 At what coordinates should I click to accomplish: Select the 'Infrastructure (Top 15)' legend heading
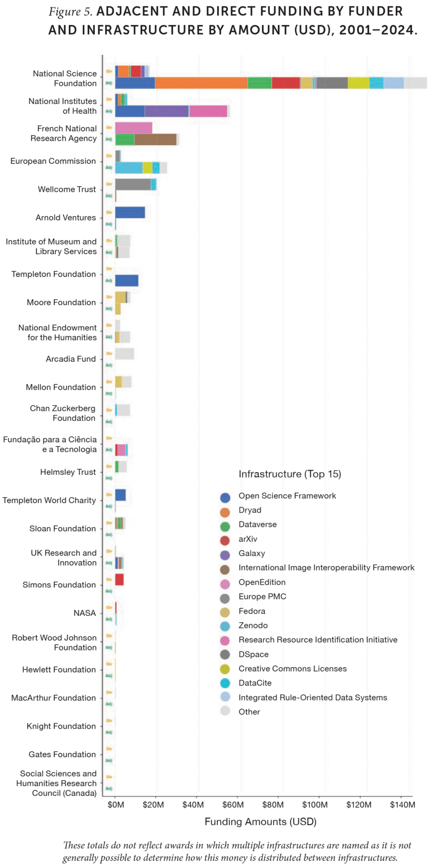[290, 474]
